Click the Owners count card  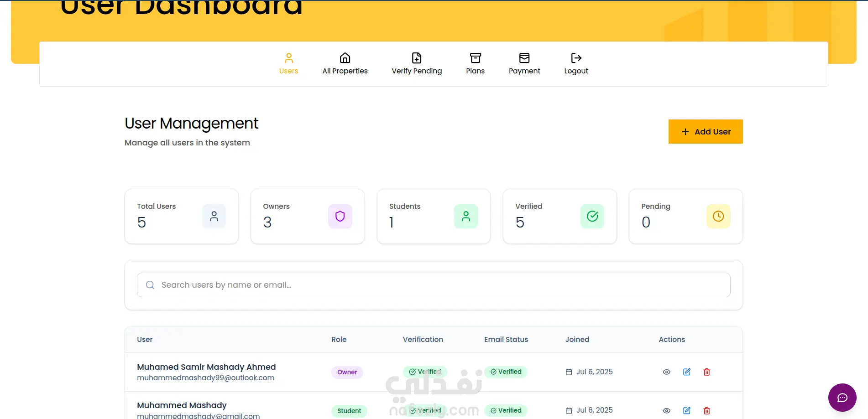308,217
